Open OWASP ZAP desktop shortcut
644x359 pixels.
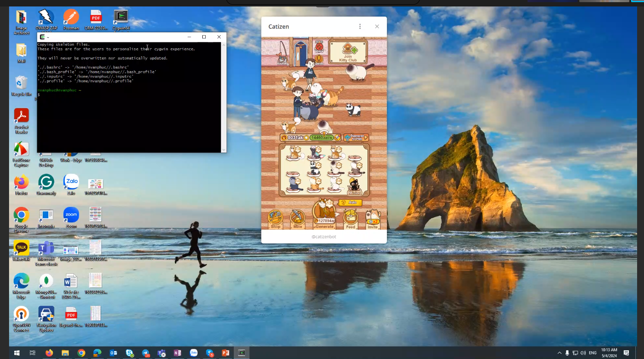46,20
